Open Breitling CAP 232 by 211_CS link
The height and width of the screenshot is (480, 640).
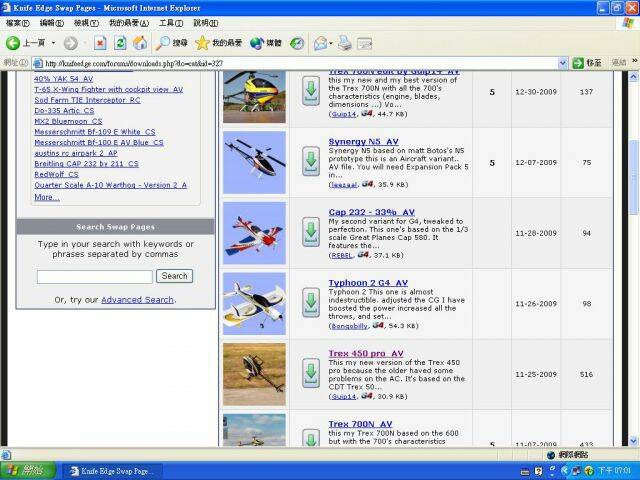point(87,164)
